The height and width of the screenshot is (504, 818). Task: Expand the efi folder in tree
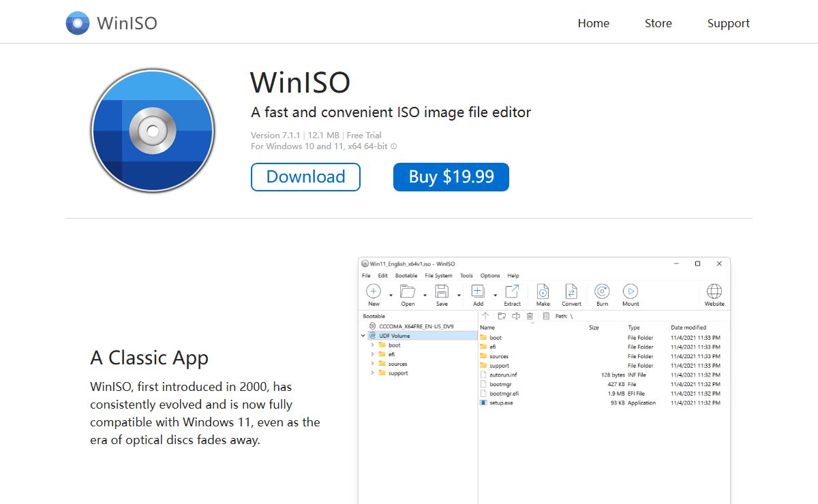(x=372, y=354)
